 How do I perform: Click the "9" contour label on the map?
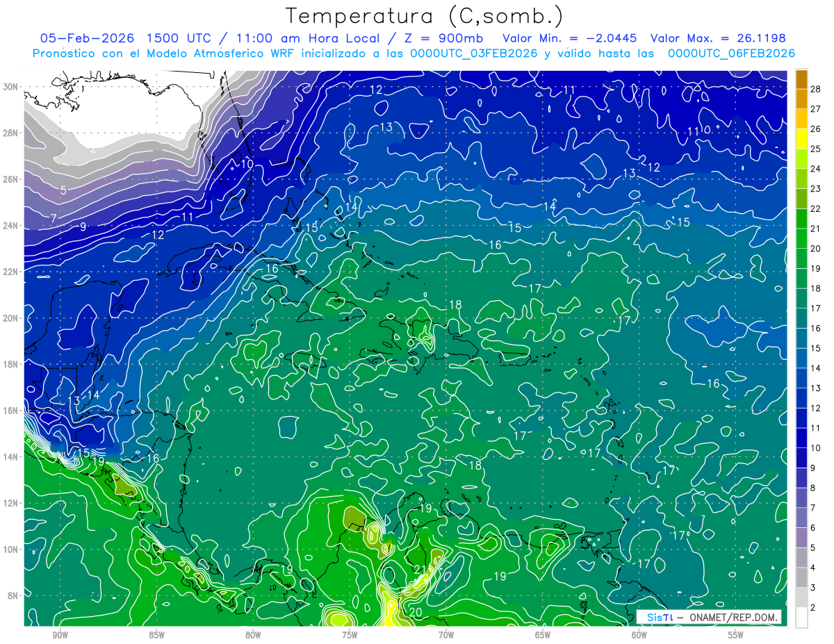click(83, 226)
